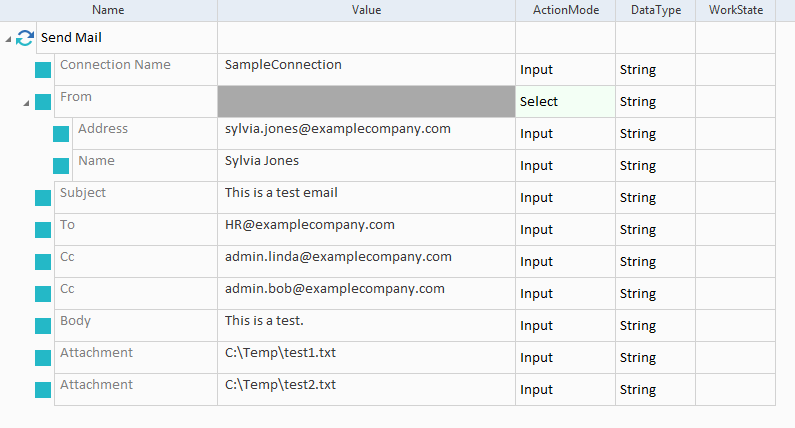
Task: Click the teal icon beside Sylvia Jones Name row
Action: click(x=61, y=166)
